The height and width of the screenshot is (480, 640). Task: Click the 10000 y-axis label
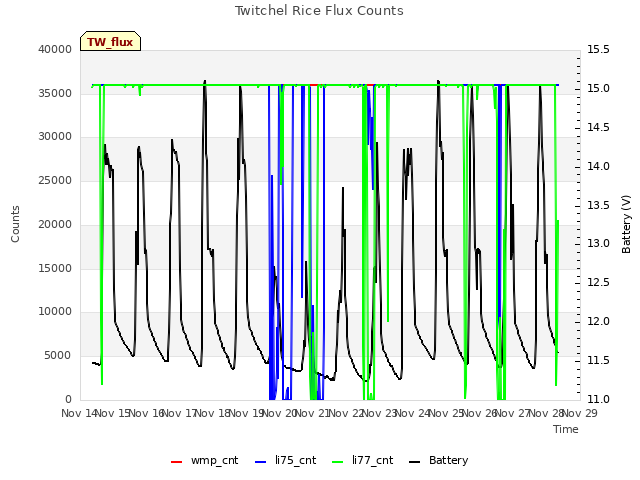point(55,312)
